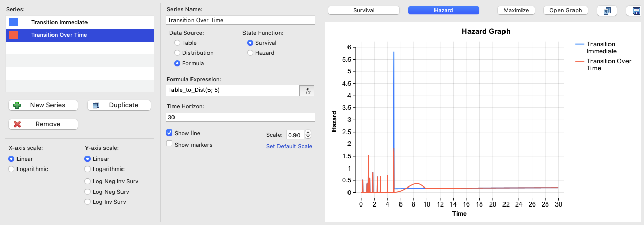The height and width of the screenshot is (225, 644).
Task: Choose Distribution data source option
Action: (178, 53)
